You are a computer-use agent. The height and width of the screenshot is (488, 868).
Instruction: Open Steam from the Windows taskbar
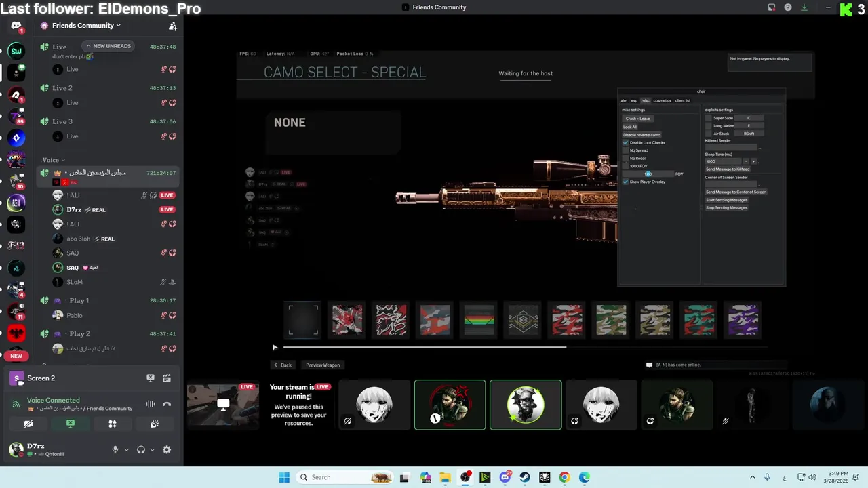pyautogui.click(x=525, y=477)
